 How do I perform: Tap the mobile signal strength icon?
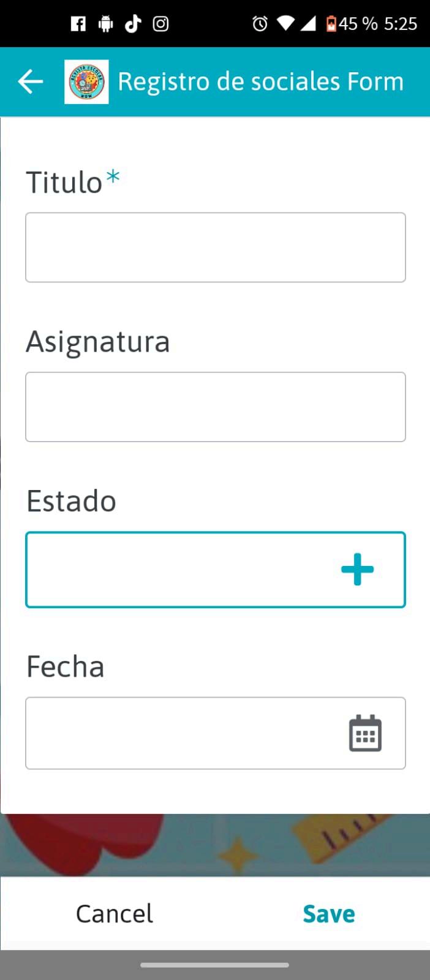(x=308, y=24)
